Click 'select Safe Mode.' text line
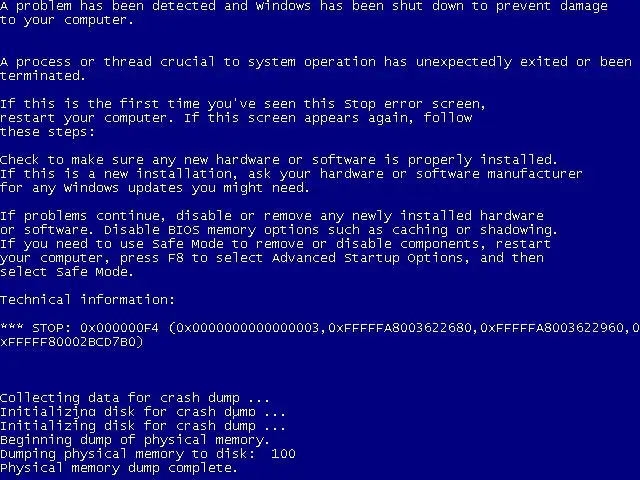The height and width of the screenshot is (480, 640). coord(67,272)
